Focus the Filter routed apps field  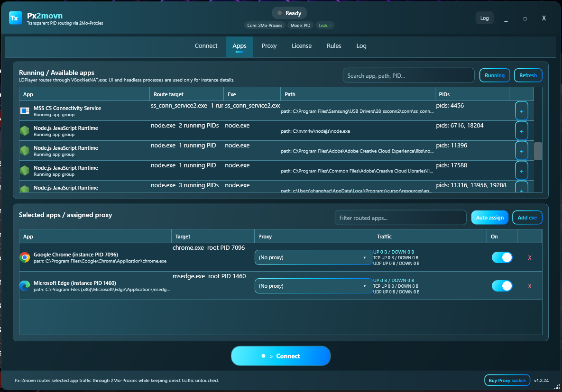point(400,218)
